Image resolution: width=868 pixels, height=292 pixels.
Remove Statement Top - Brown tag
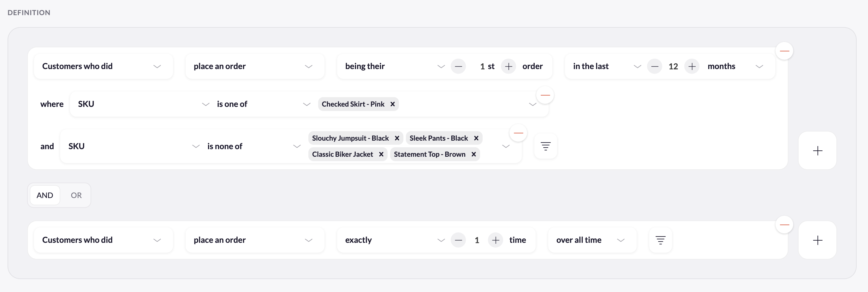click(x=473, y=154)
